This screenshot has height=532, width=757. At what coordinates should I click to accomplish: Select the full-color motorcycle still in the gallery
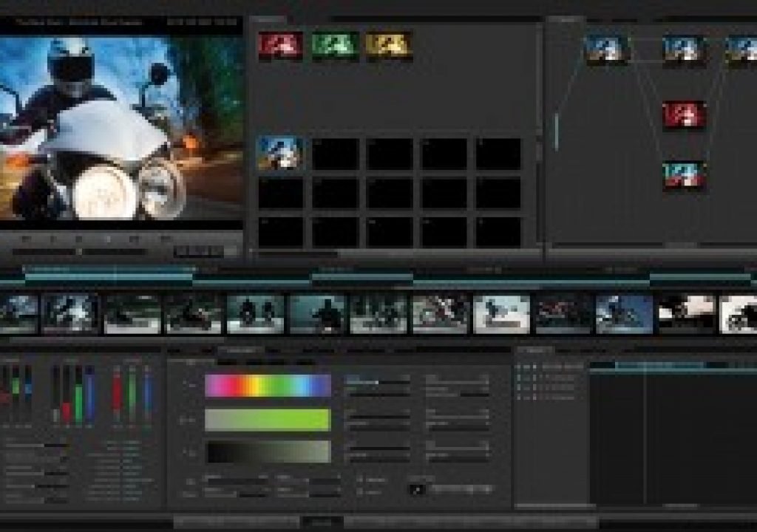point(280,153)
